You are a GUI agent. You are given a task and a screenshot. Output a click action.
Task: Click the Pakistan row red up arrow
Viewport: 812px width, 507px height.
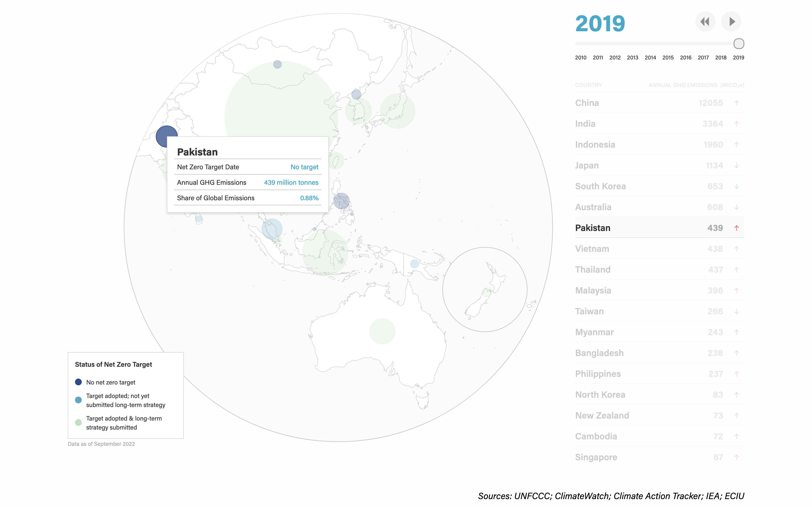(736, 228)
